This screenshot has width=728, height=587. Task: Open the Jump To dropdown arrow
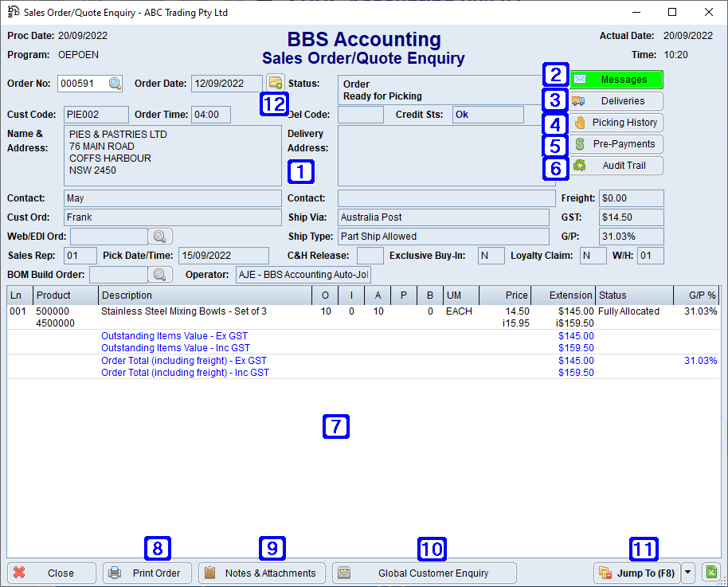click(687, 573)
